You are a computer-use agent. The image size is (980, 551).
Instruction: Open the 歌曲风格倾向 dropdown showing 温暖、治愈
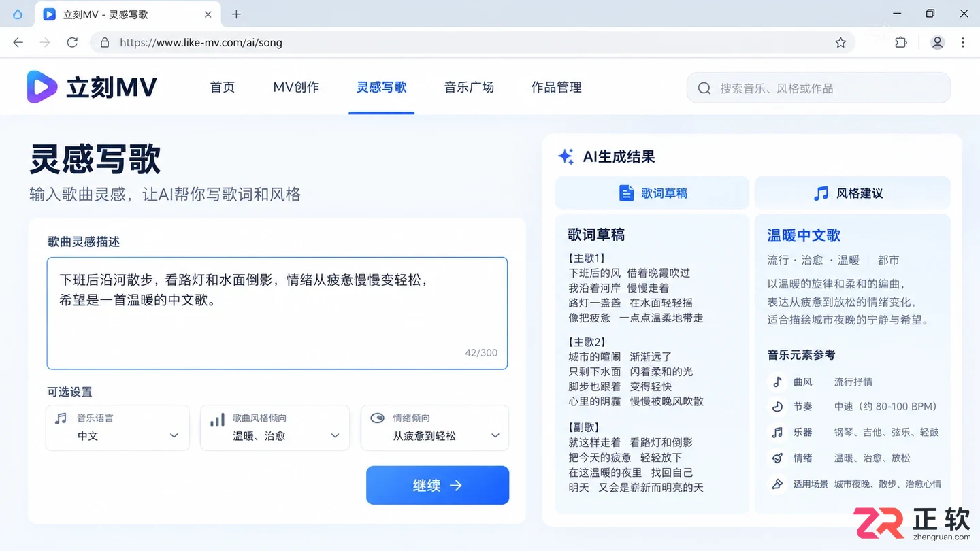click(275, 428)
